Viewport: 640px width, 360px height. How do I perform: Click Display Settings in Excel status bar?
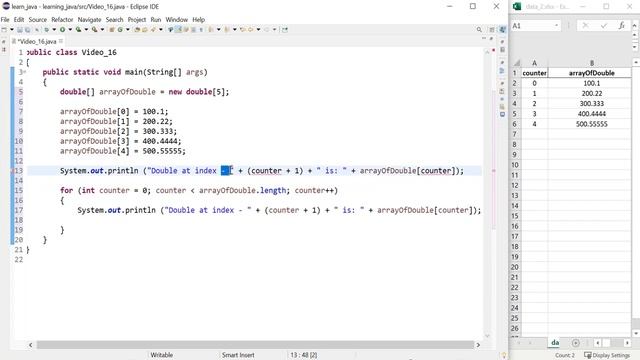point(607,355)
